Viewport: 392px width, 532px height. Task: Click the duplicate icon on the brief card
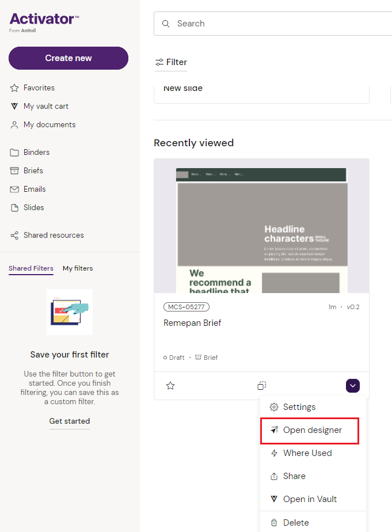(x=261, y=386)
